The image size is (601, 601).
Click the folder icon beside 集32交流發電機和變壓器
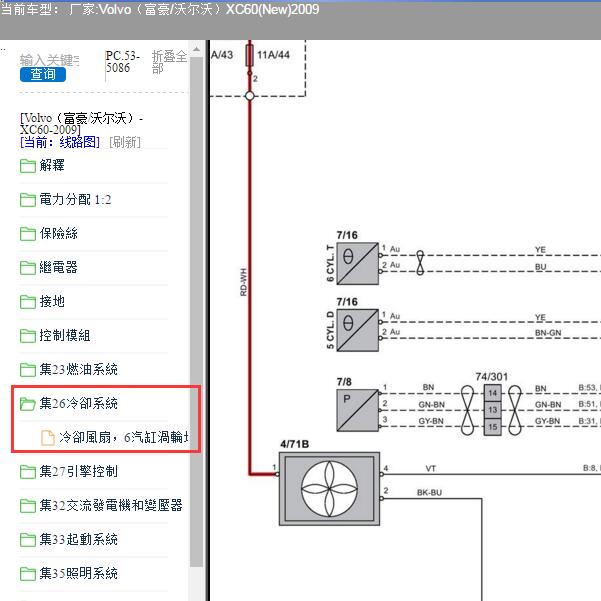tap(28, 506)
